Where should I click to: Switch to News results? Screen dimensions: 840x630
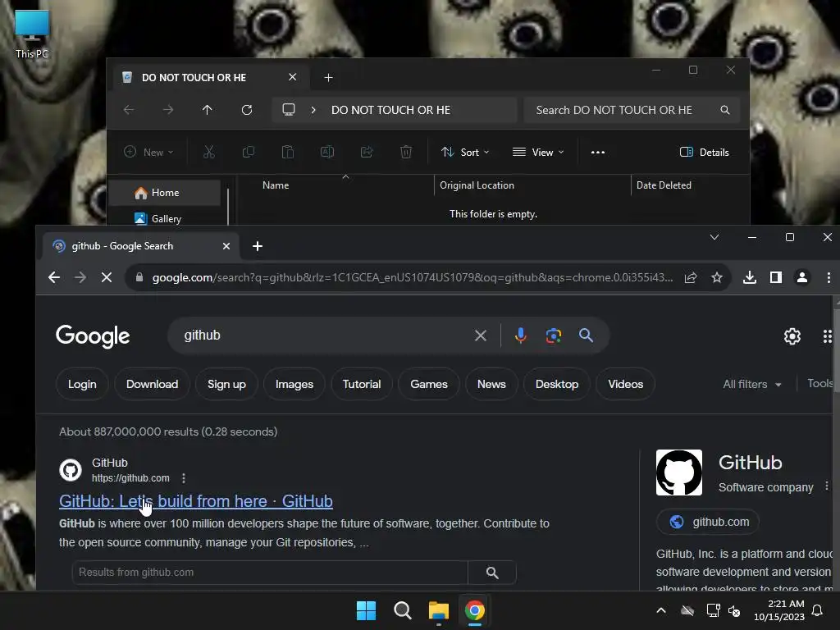491,384
